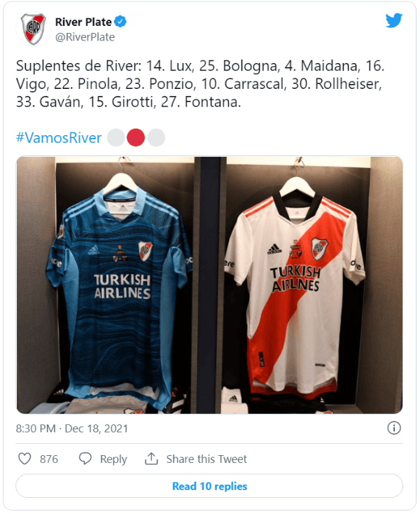Click the share upload arrow icon
420x514 pixels.
pos(151,459)
